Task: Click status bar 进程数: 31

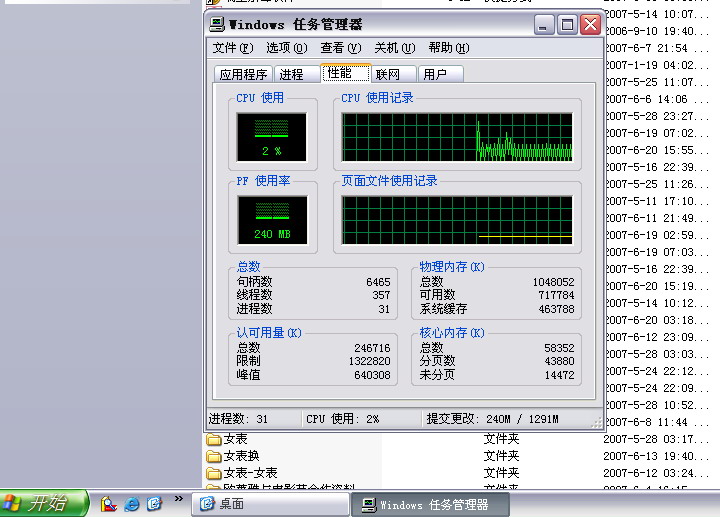Action: [238, 419]
